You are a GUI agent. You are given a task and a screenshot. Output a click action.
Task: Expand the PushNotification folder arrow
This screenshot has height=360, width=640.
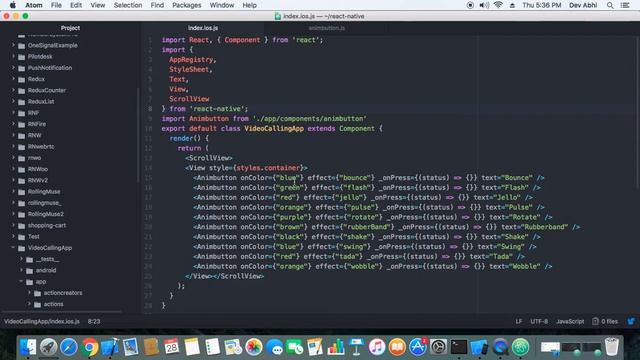pyautogui.click(x=13, y=68)
